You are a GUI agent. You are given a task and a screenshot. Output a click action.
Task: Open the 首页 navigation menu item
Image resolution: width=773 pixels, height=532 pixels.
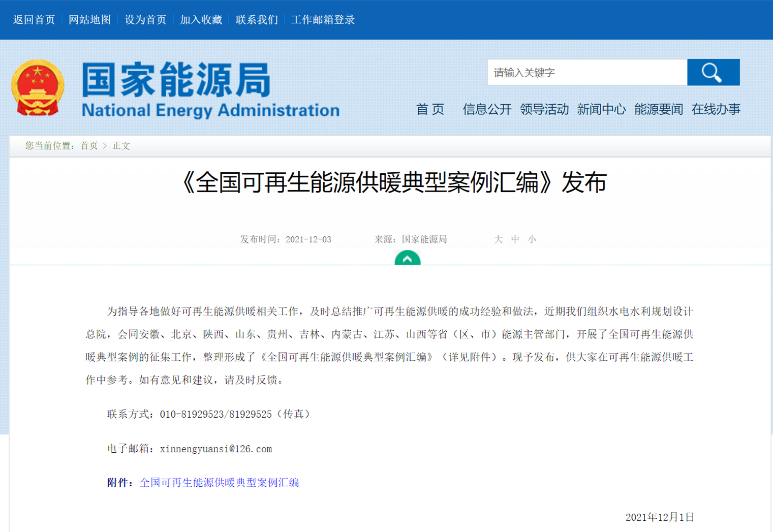(430, 109)
